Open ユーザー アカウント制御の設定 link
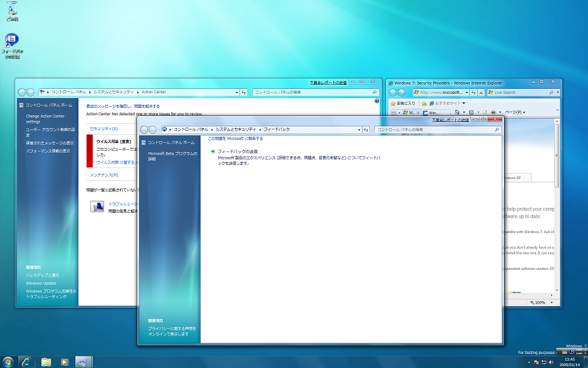 coord(51,132)
